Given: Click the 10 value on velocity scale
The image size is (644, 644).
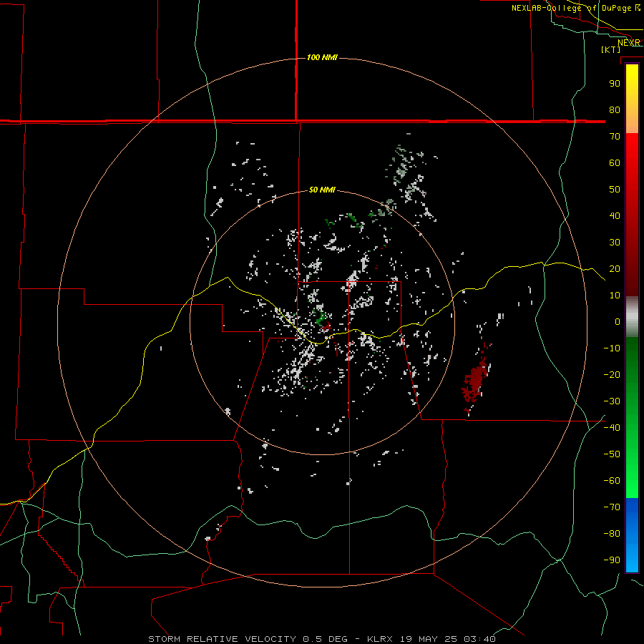Looking at the screenshot, I should (x=615, y=296).
